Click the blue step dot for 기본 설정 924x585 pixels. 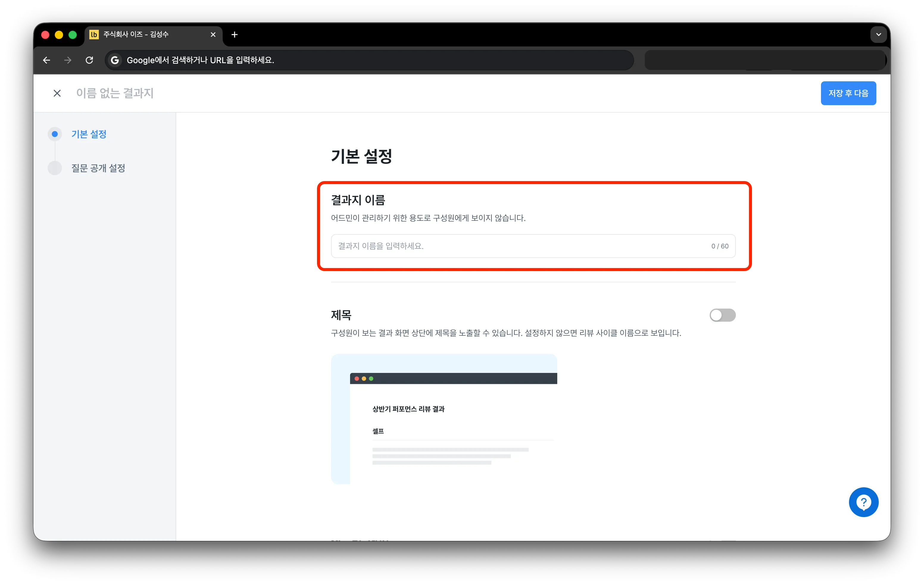[x=55, y=134]
